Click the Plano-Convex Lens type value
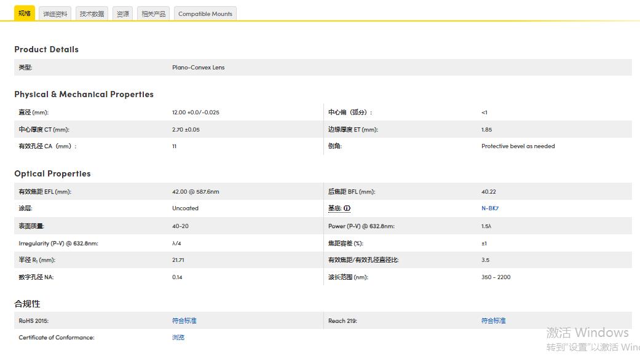The image size is (640, 364). click(198, 68)
